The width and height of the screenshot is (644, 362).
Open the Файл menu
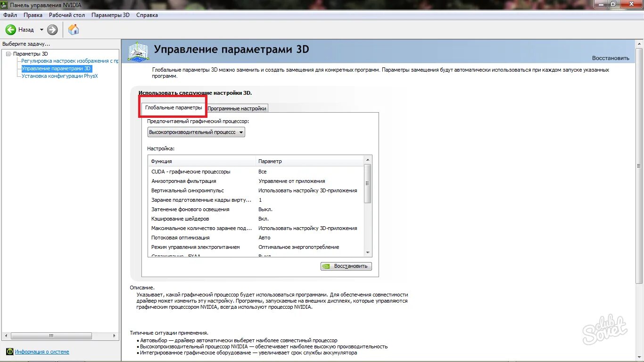pyautogui.click(x=10, y=15)
